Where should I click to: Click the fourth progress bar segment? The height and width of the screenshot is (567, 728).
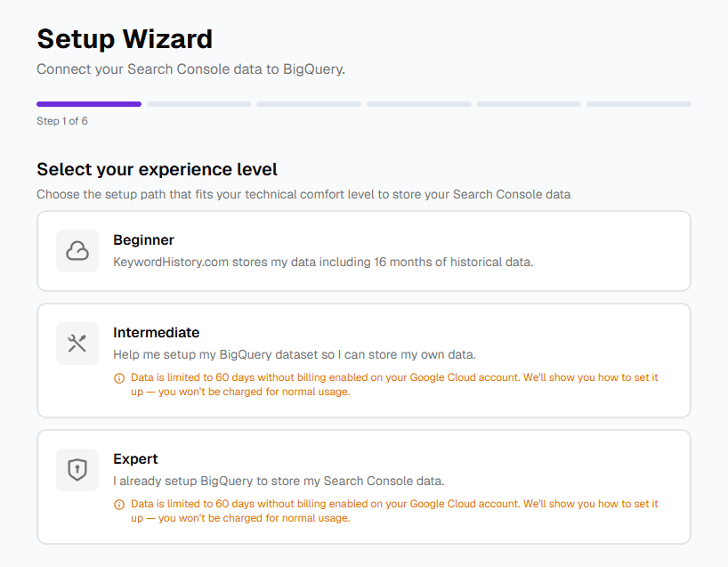pyautogui.click(x=419, y=104)
